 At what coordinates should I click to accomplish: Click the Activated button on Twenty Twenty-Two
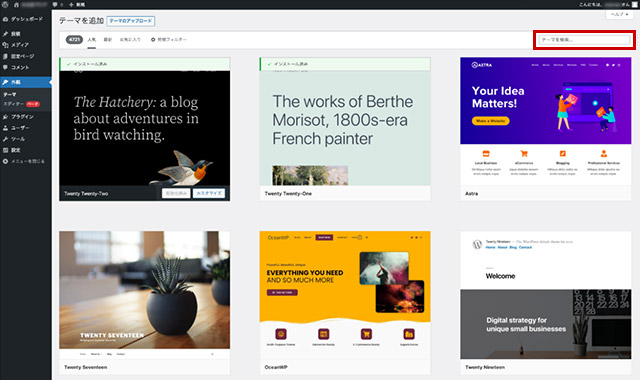[176, 193]
